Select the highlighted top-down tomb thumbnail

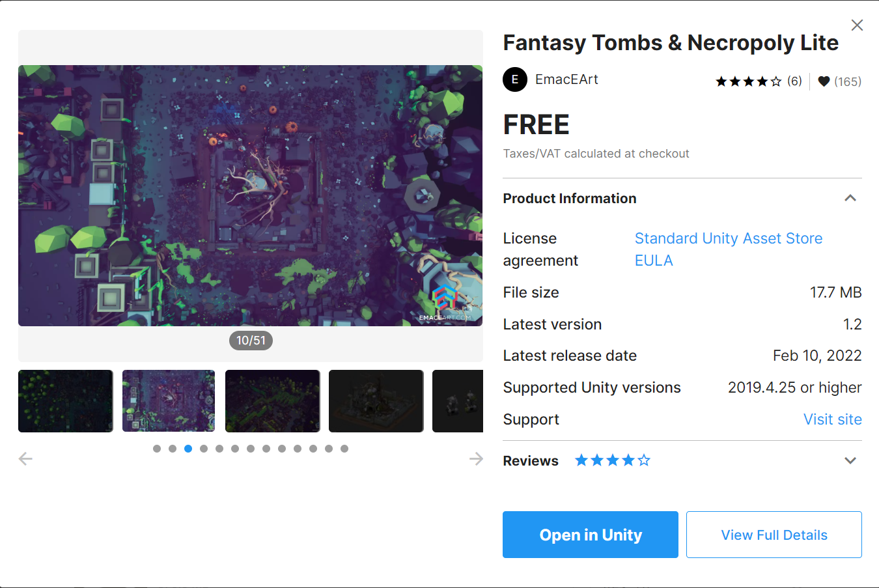[x=169, y=401]
